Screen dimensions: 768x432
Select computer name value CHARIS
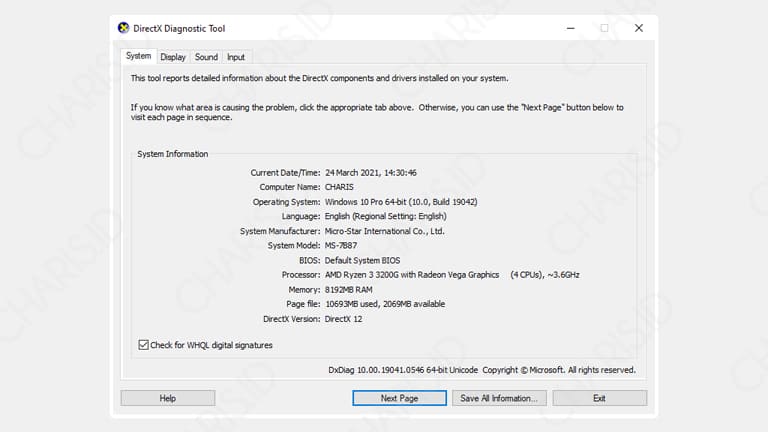tap(339, 187)
